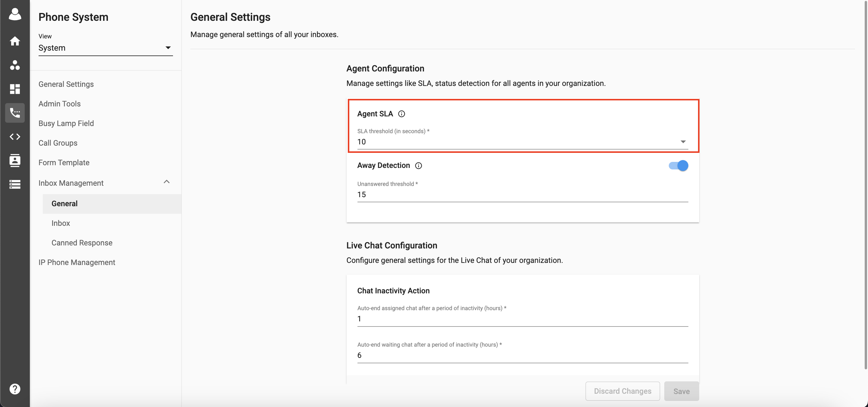Open Call Groups menu item
The image size is (868, 407).
tap(58, 143)
